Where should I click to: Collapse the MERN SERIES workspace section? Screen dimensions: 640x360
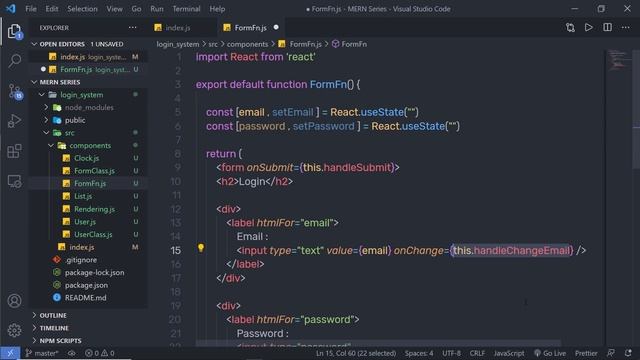click(34, 82)
